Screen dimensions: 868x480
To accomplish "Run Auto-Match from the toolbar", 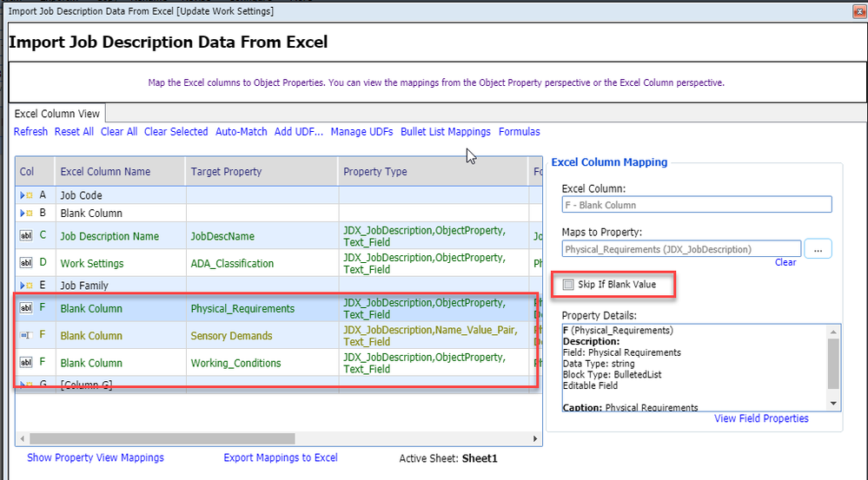I will (x=241, y=132).
